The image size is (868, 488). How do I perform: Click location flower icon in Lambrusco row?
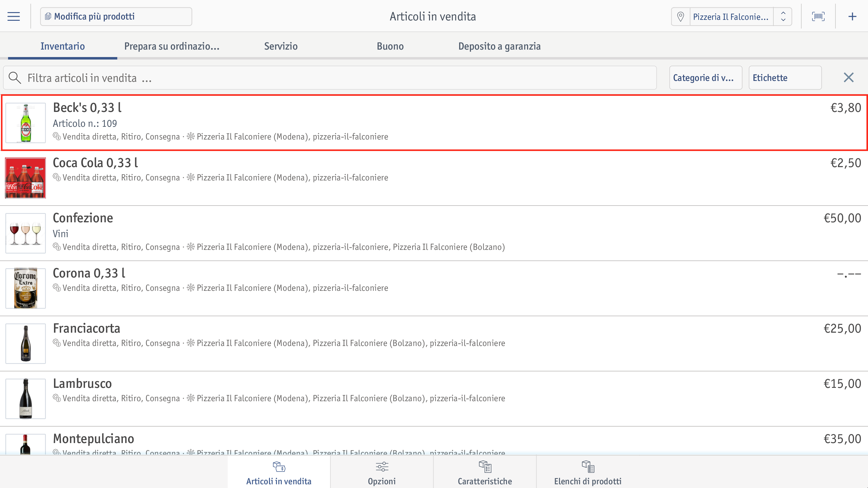point(191,398)
